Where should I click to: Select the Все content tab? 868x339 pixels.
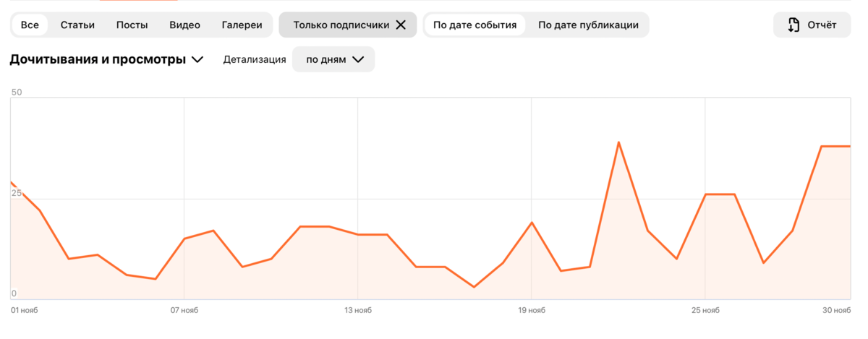click(x=30, y=25)
